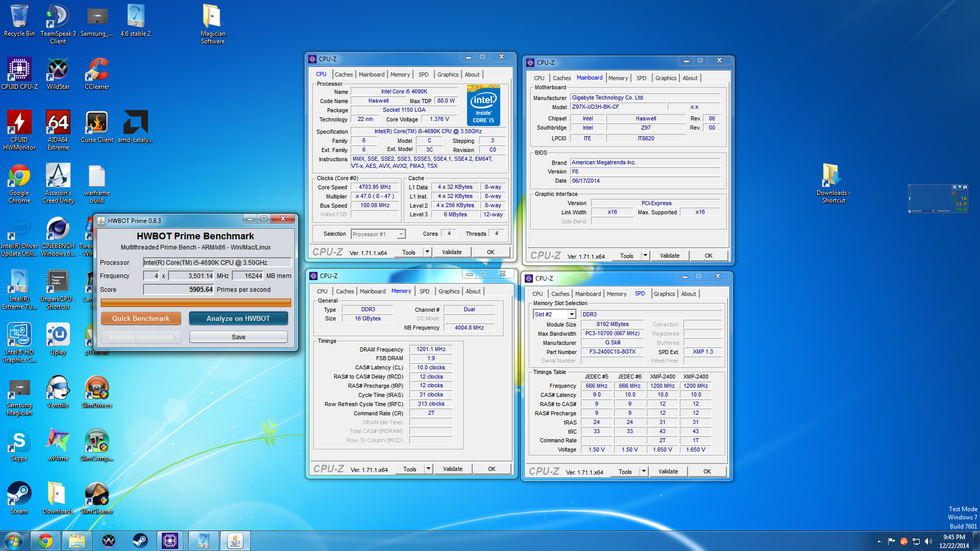Open Assassin's Creed Unity shortcut
Screen dimensions: 980x551
click(58, 184)
